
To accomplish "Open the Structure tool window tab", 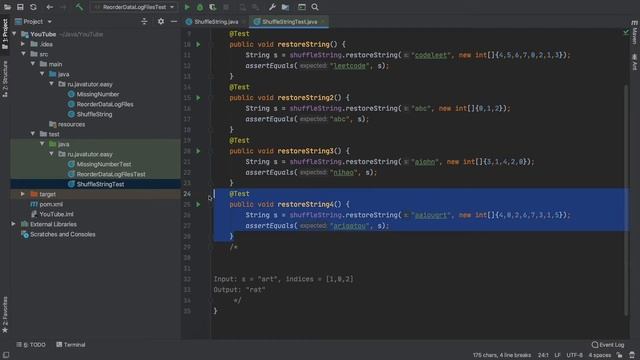I will pos(5,78).
